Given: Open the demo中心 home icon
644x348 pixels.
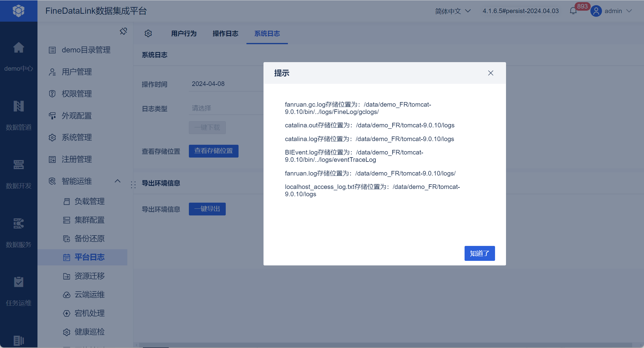Looking at the screenshot, I should [x=19, y=48].
